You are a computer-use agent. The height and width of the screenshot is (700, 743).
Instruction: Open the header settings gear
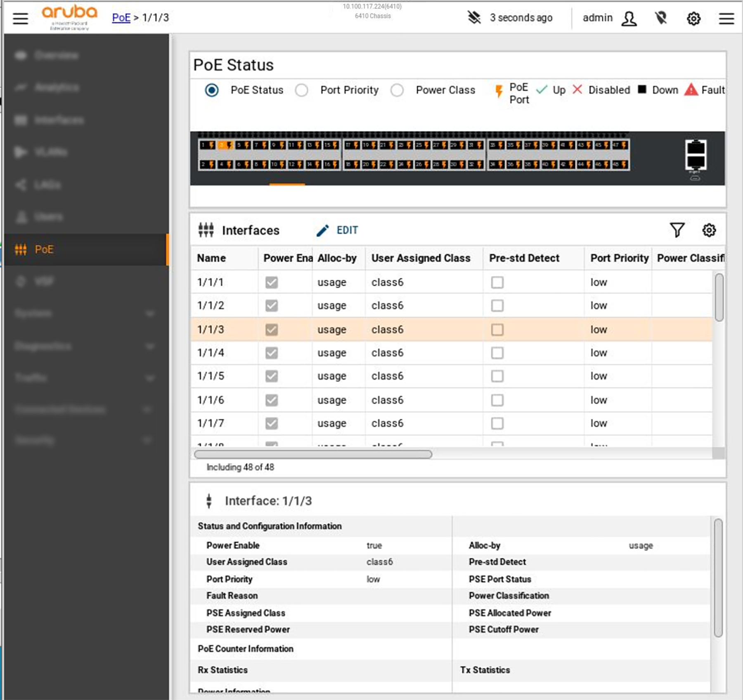click(x=693, y=19)
